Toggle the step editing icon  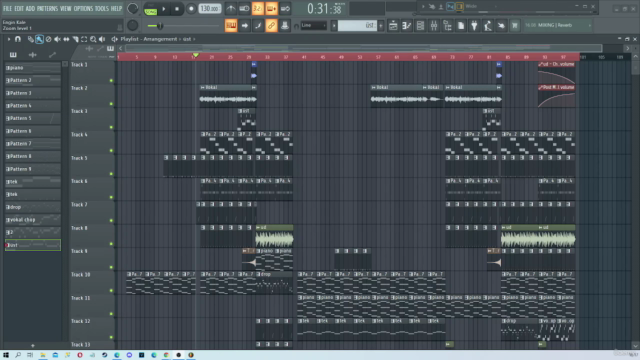coord(258,26)
